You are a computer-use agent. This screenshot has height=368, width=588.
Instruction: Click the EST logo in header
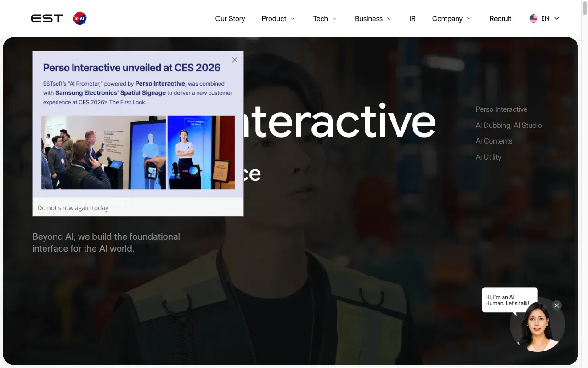coord(47,18)
